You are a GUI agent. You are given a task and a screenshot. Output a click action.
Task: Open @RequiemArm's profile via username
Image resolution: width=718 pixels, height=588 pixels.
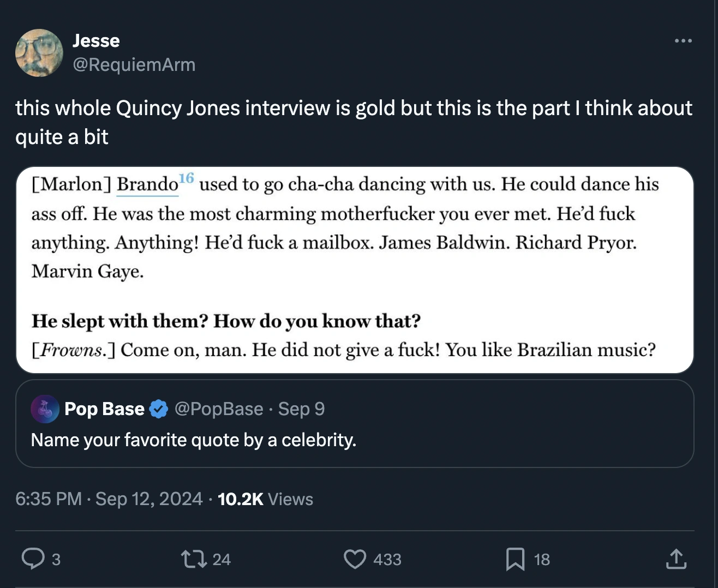point(135,64)
